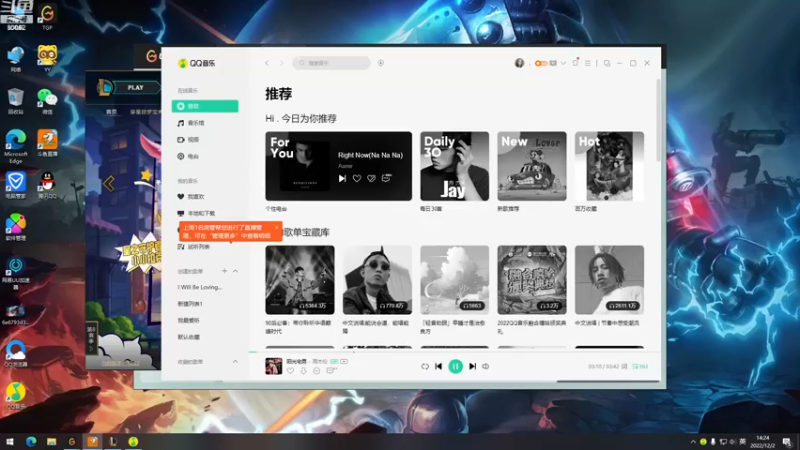This screenshot has height=450, width=800.
Task: Open the Daily 30 playlist card
Action: [455, 166]
